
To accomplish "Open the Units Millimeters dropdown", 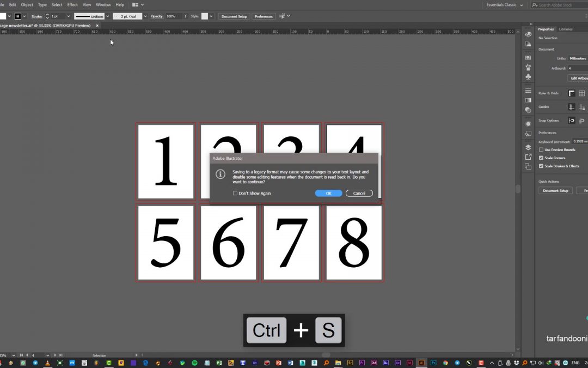I will (x=578, y=58).
